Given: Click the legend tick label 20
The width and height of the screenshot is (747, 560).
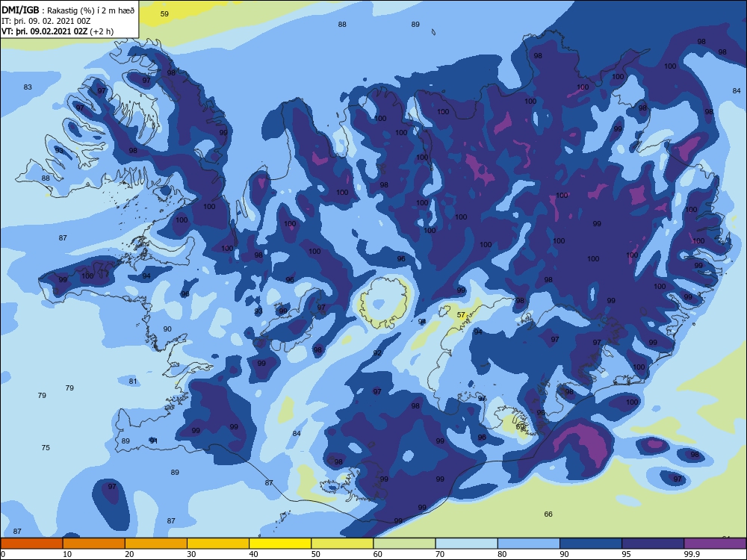Looking at the screenshot, I should pyautogui.click(x=129, y=554).
